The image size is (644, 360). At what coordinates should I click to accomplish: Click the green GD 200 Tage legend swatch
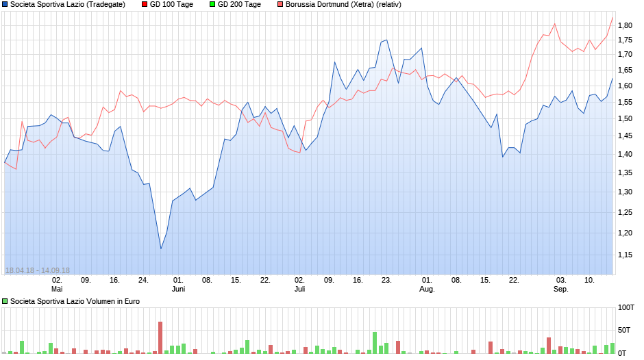(x=212, y=5)
